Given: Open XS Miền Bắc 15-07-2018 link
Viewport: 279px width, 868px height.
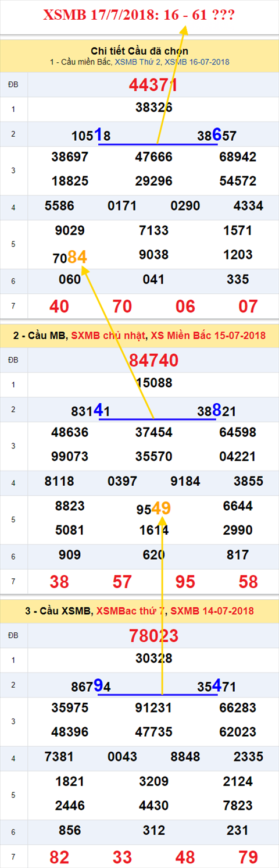Looking at the screenshot, I should (x=208, y=336).
